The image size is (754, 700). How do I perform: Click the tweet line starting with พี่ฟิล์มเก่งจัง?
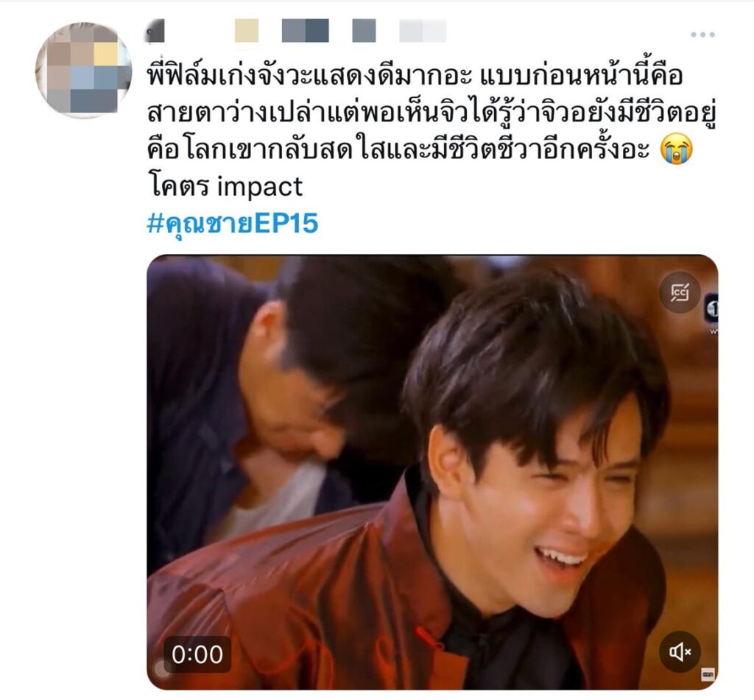click(x=415, y=76)
